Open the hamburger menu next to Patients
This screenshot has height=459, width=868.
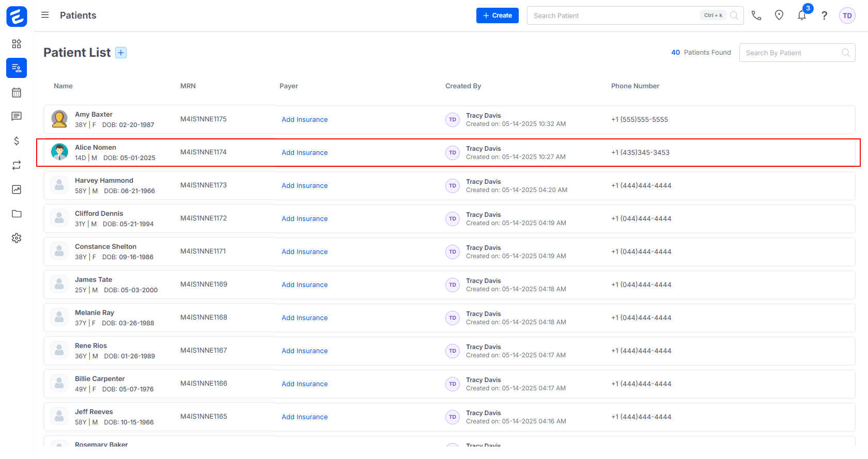point(45,15)
